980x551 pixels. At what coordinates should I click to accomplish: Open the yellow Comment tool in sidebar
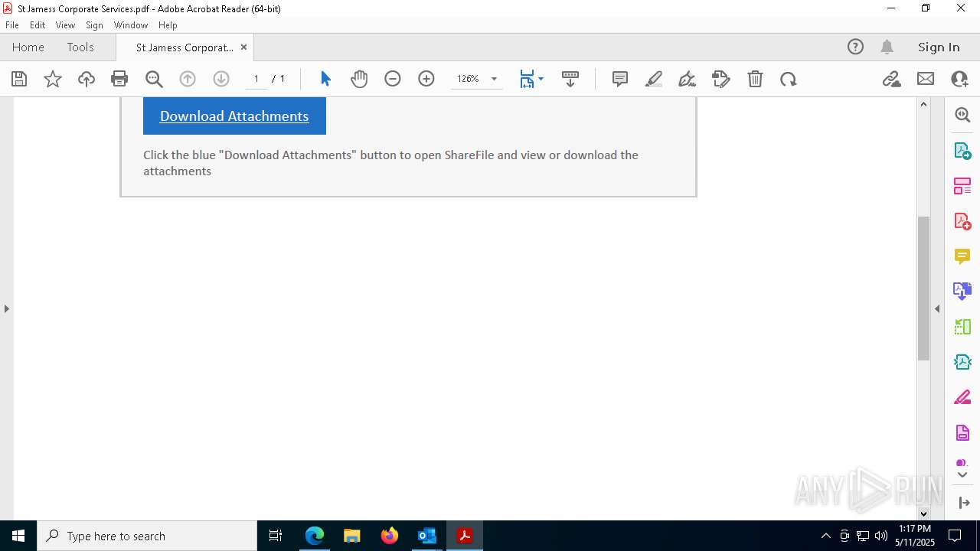(x=962, y=256)
